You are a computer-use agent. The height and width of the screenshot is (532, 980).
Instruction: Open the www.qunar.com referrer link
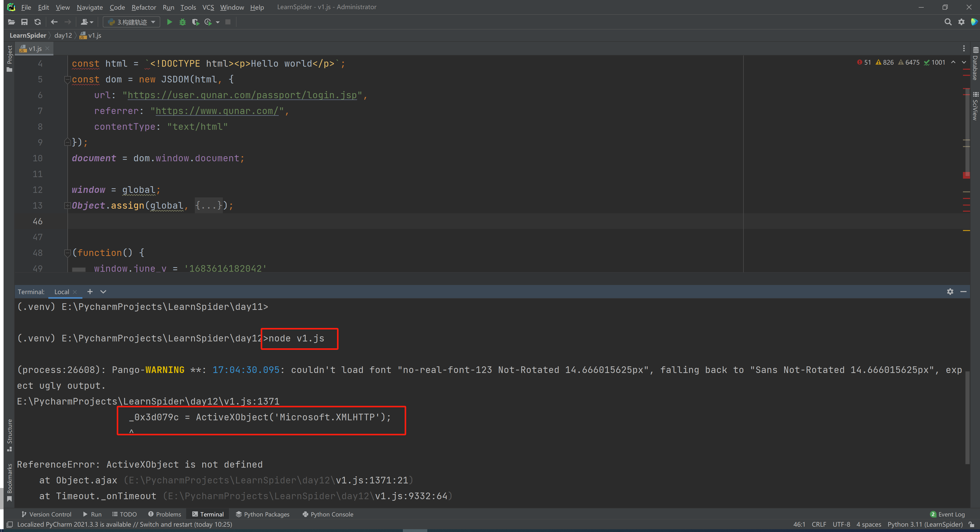click(x=217, y=111)
